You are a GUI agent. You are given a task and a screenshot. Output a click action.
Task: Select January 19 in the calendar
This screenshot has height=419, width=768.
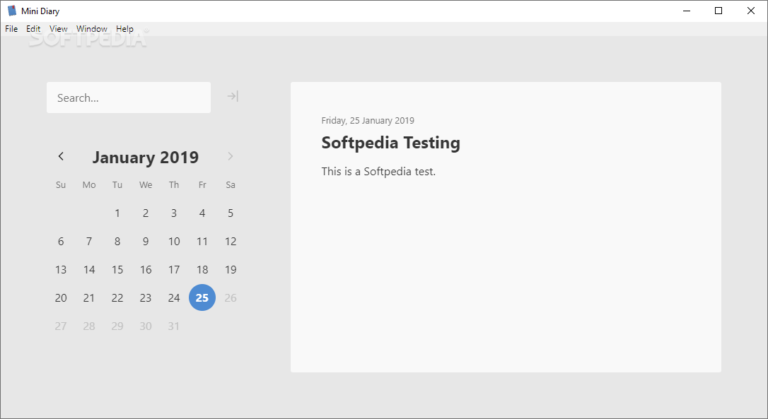230,270
